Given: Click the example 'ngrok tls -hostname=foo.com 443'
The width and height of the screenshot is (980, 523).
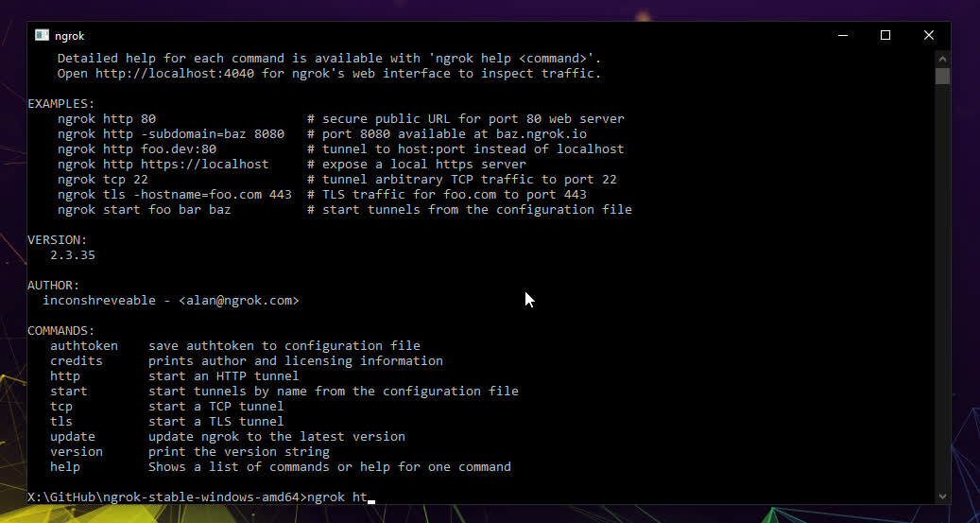Looking at the screenshot, I should [x=175, y=195].
